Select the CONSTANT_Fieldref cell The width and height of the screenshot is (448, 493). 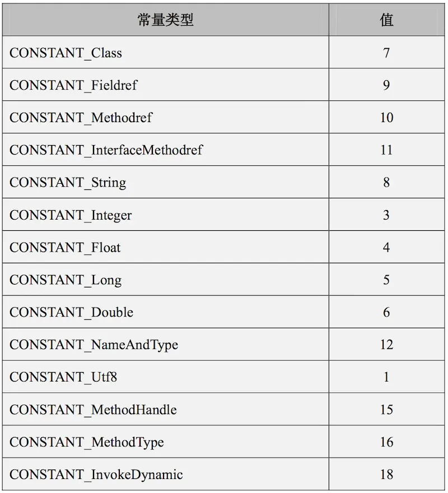click(x=73, y=85)
